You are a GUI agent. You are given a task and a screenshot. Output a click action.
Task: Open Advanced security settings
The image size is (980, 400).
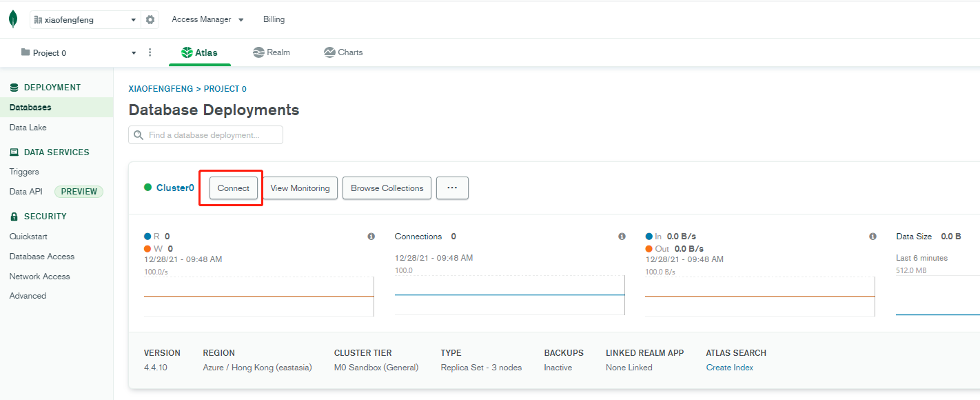(x=28, y=296)
